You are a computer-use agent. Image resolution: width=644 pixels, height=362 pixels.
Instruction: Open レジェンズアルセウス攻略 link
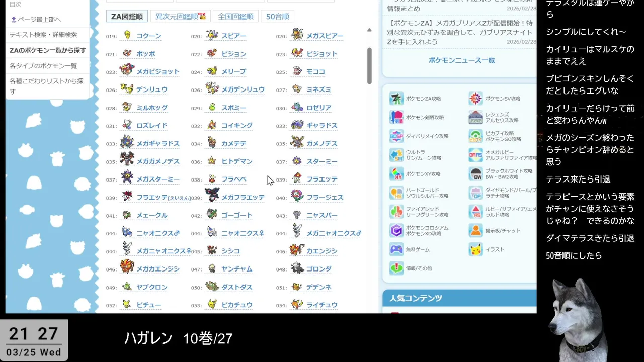coord(502,117)
